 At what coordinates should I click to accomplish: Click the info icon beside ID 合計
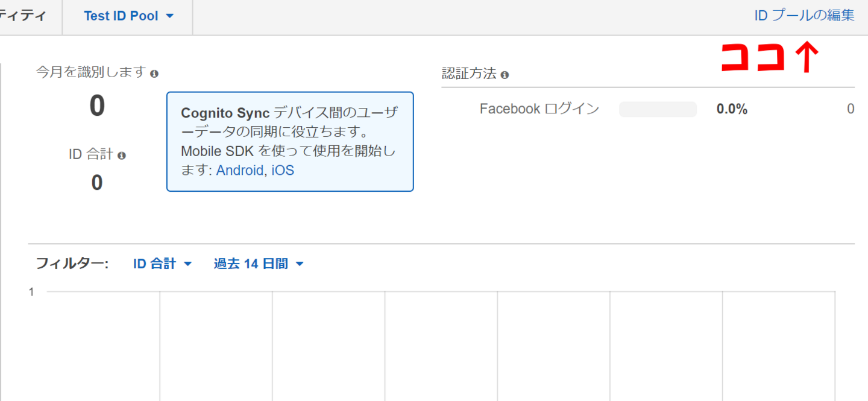point(124,154)
